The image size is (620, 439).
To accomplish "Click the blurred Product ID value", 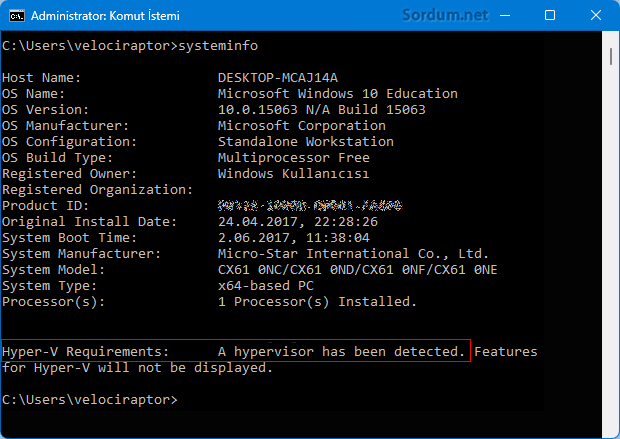I will pos(310,206).
